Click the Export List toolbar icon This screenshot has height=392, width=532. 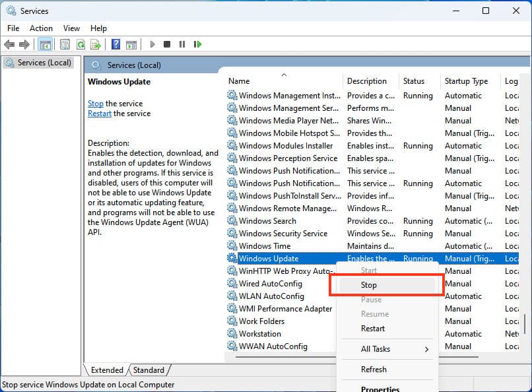tap(96, 44)
